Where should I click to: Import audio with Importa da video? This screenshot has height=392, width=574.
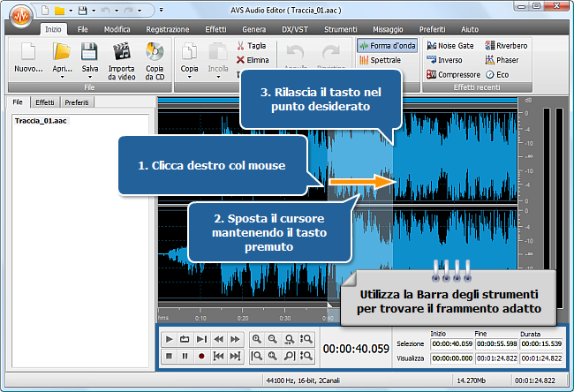click(x=122, y=61)
